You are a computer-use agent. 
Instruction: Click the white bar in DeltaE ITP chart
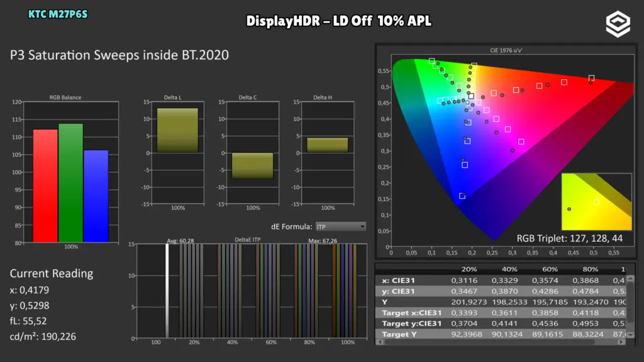(167, 290)
